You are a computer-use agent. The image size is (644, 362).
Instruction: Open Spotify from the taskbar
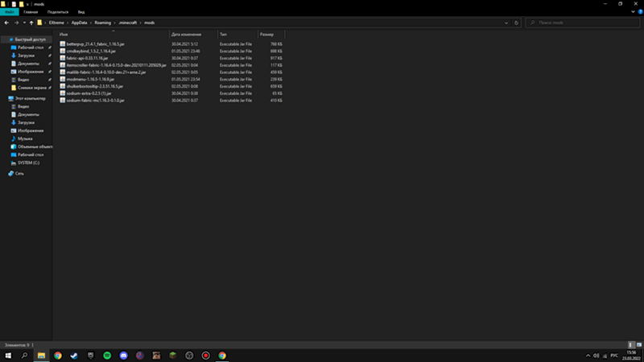click(107, 355)
